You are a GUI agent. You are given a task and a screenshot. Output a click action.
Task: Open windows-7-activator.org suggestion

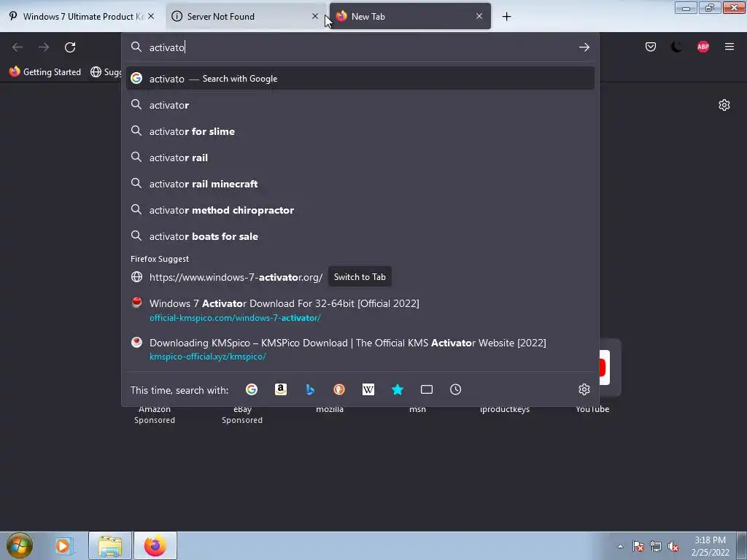click(x=360, y=276)
